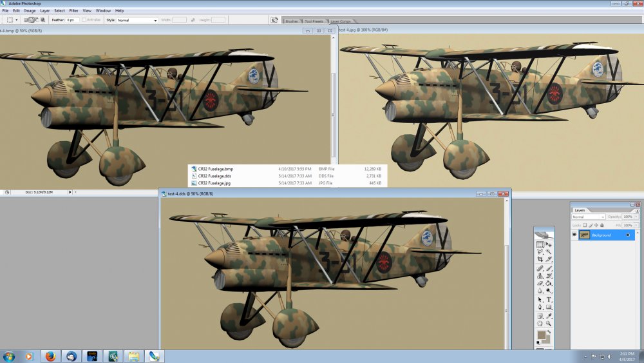Enable lock transparent pixels in Layers panel
644x363 pixels.
pos(585,225)
